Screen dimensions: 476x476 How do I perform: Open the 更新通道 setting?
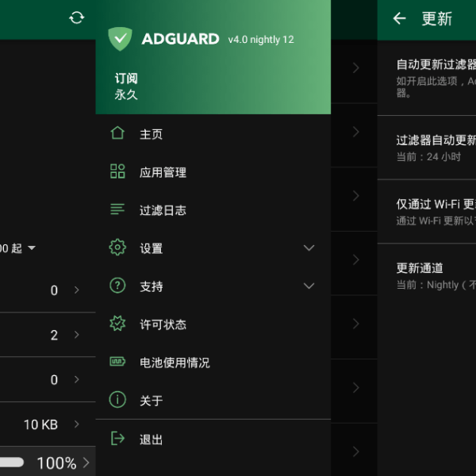(427, 275)
